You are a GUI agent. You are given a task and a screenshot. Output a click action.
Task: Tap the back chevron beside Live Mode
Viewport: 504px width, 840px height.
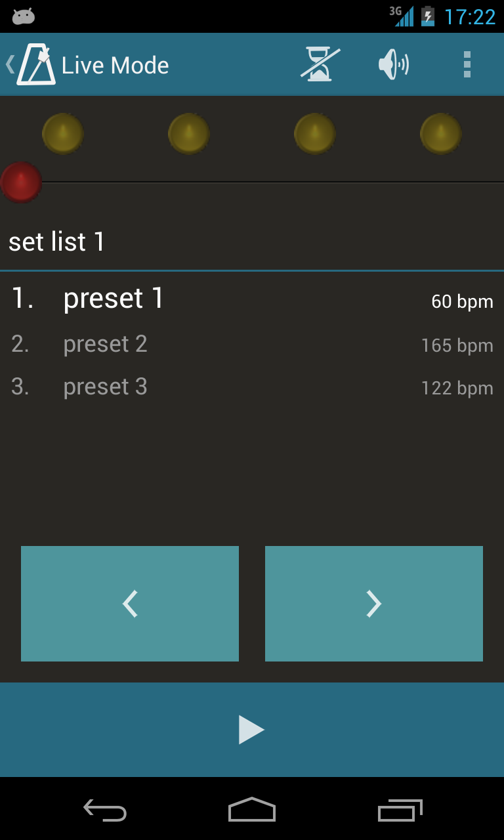(x=10, y=64)
